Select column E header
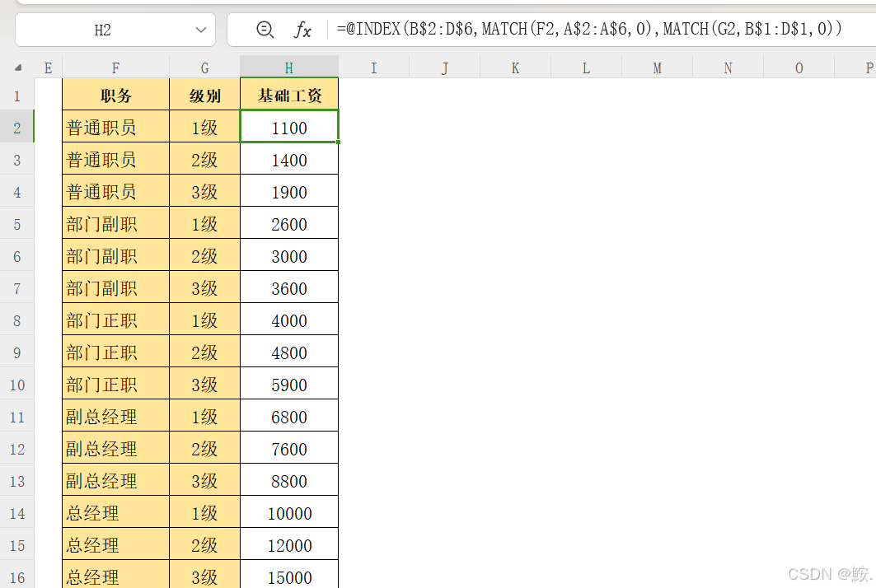This screenshot has height=588, width=876. tap(48, 68)
